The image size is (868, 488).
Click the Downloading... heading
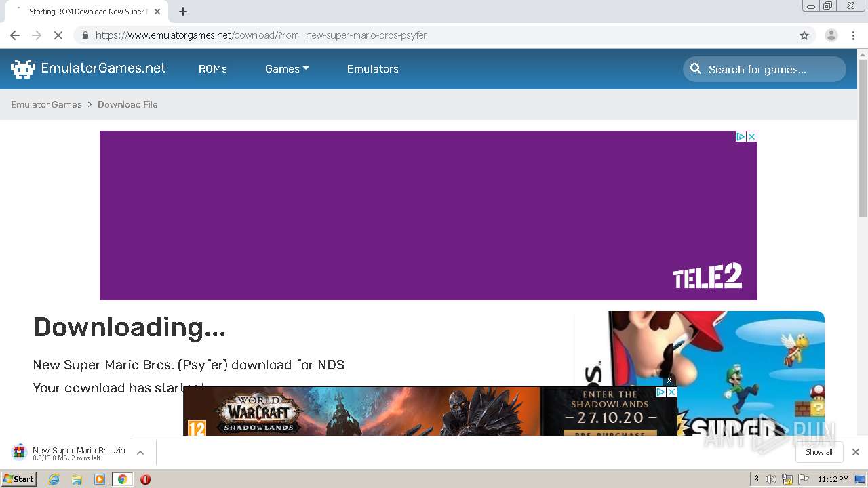pyautogui.click(x=130, y=327)
